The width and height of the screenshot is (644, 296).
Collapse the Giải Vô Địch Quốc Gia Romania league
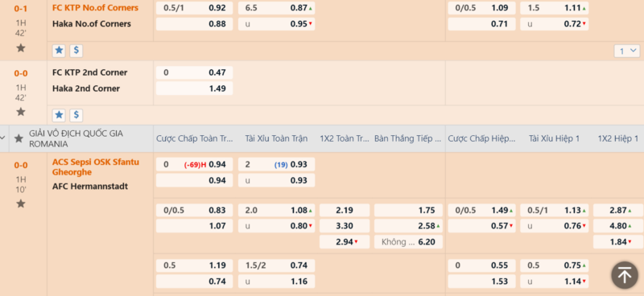(3, 138)
